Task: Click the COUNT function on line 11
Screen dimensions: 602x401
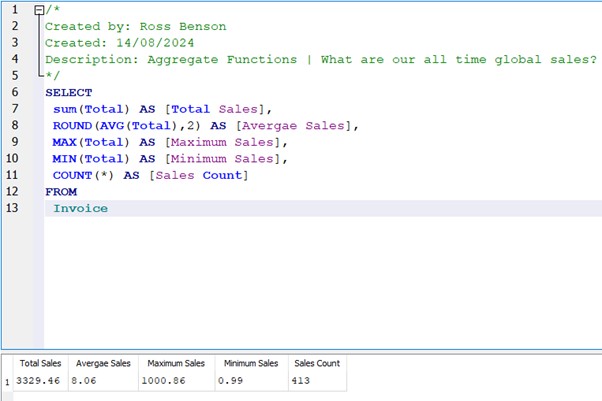Action: (x=75, y=175)
